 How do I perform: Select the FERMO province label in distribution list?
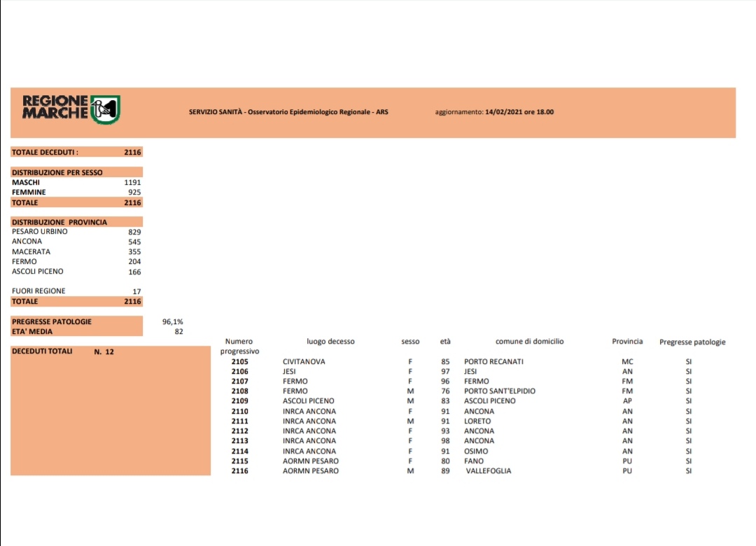[x=24, y=261]
